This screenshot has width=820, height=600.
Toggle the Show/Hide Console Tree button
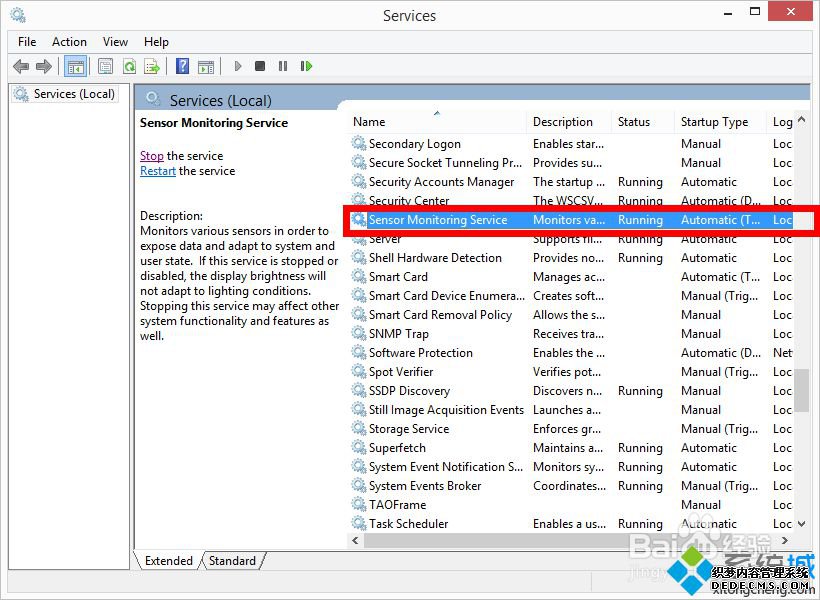point(76,66)
